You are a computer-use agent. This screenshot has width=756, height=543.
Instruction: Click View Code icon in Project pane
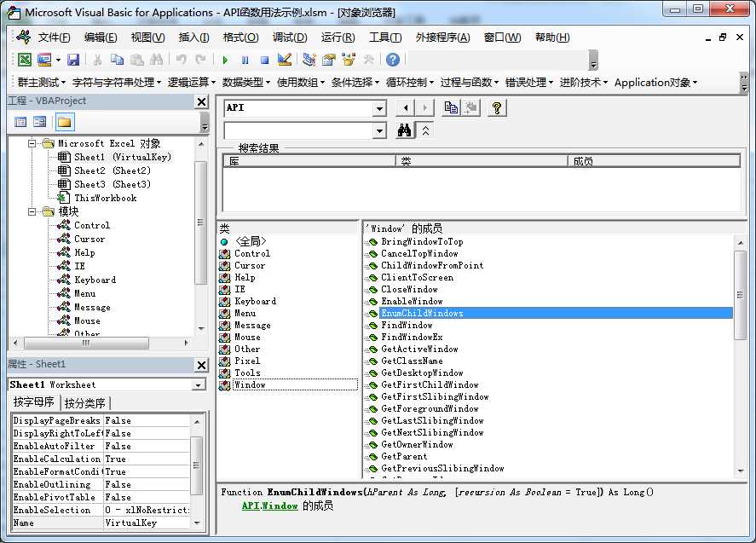coord(20,122)
